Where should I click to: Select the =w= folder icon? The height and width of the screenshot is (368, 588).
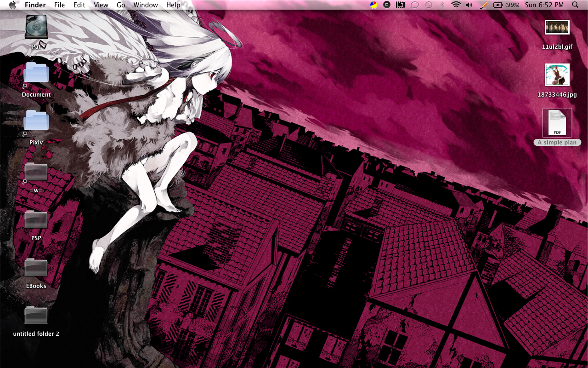pos(36,173)
